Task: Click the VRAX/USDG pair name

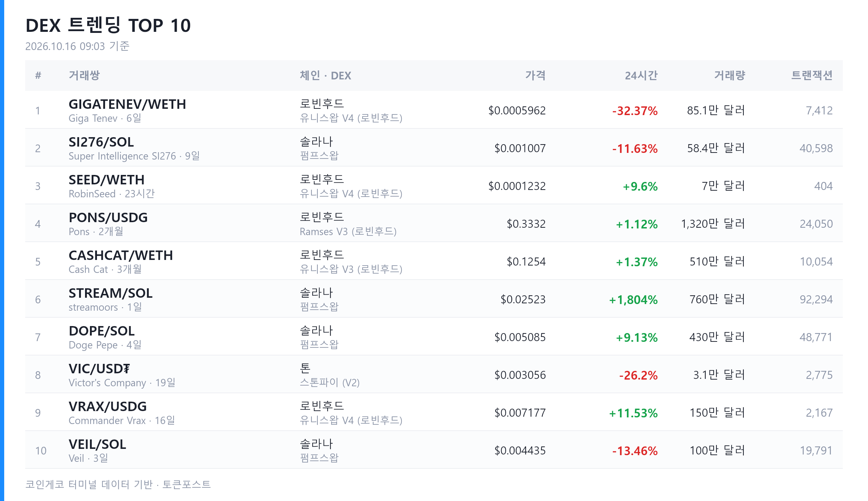Action: point(107,407)
